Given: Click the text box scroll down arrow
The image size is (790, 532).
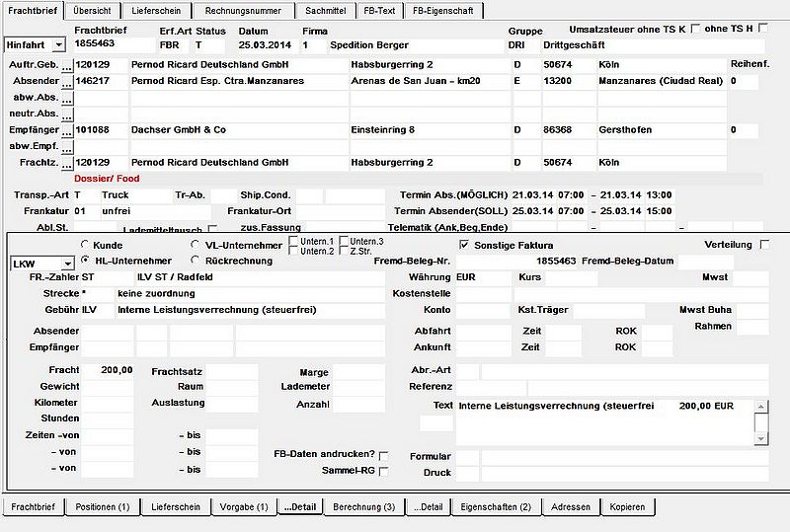Looking at the screenshot, I should pyautogui.click(x=760, y=439).
